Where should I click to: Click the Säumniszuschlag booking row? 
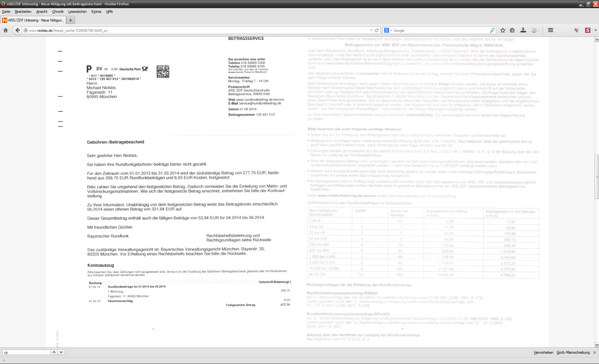(x=189, y=301)
